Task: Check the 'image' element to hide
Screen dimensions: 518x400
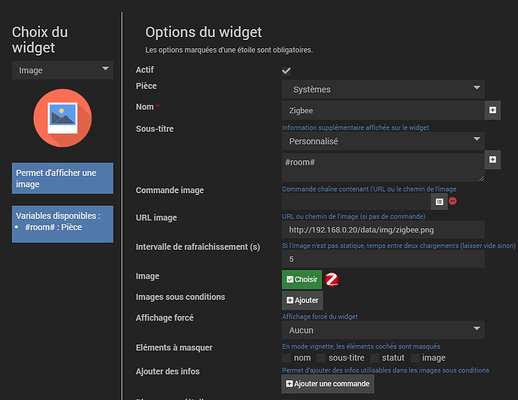Action: 415,358
